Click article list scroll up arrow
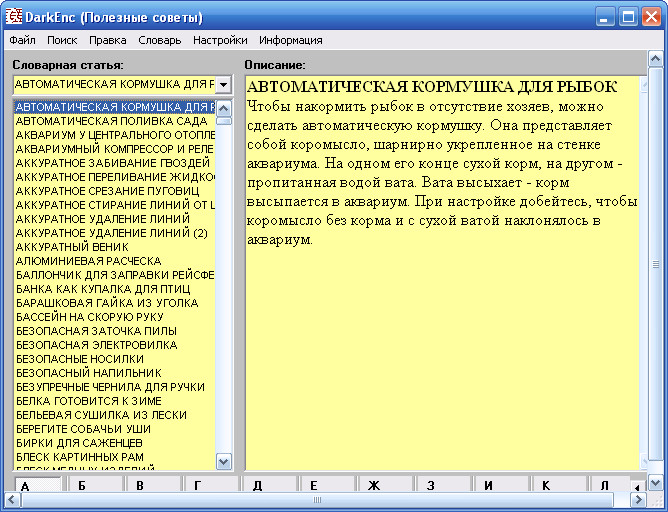This screenshot has height=512, width=668. (224, 105)
